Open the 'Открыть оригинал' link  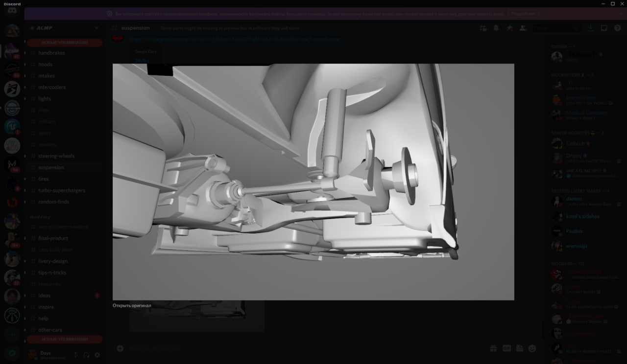tap(132, 306)
